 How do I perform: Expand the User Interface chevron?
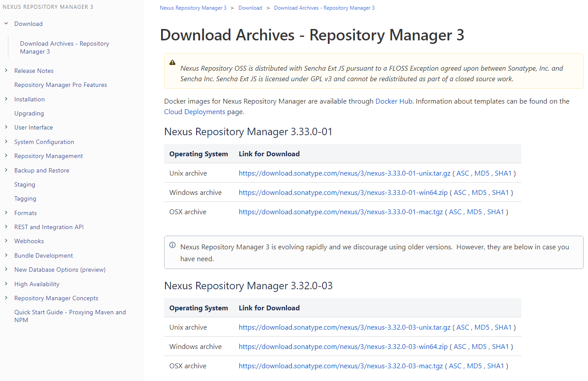[x=6, y=127]
